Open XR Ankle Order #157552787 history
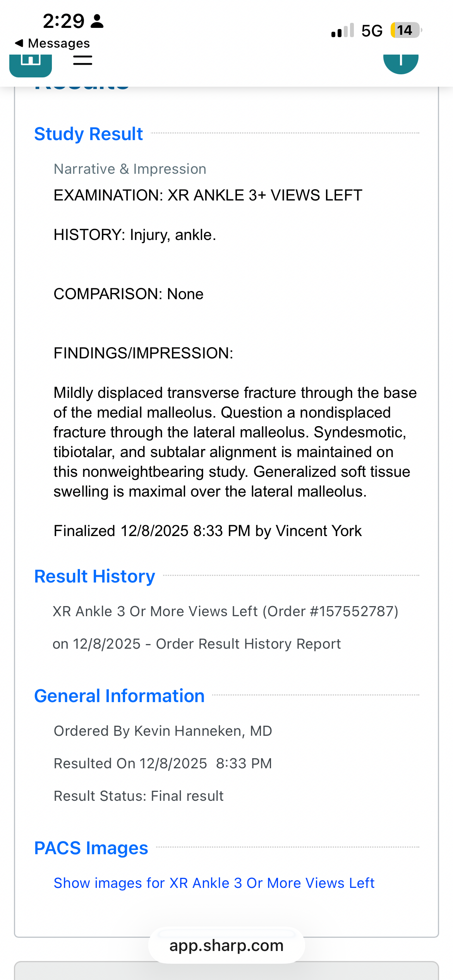This screenshot has width=453, height=980. [x=225, y=611]
